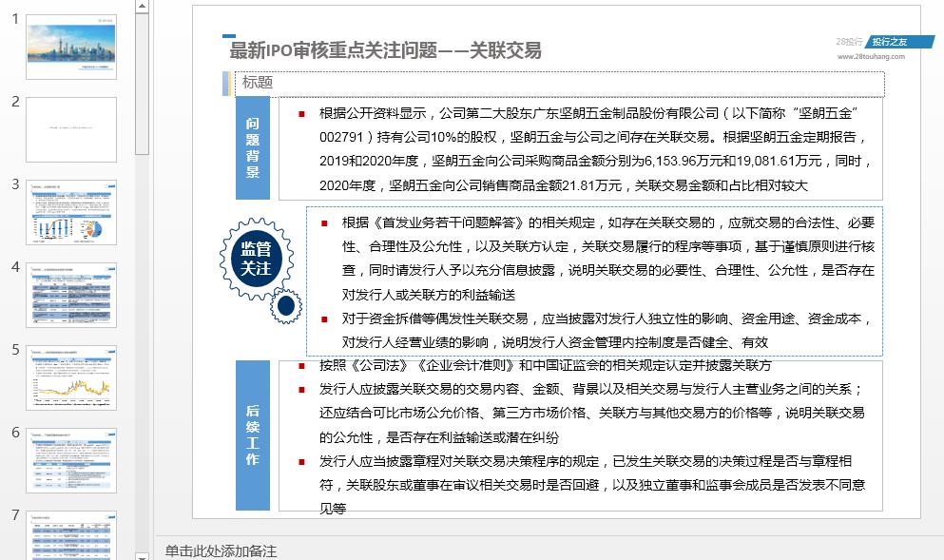Click the 'www.28touhang.com' text
944x560 pixels.
(x=871, y=57)
